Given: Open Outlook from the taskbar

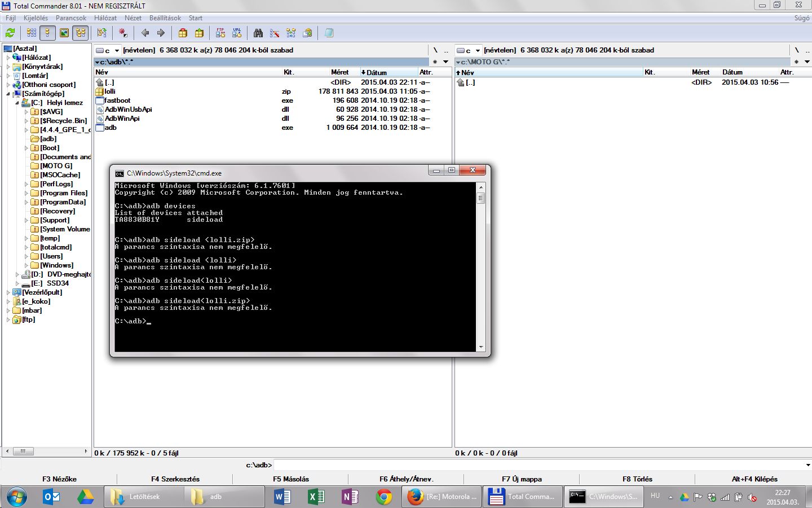Looking at the screenshot, I should pos(52,497).
